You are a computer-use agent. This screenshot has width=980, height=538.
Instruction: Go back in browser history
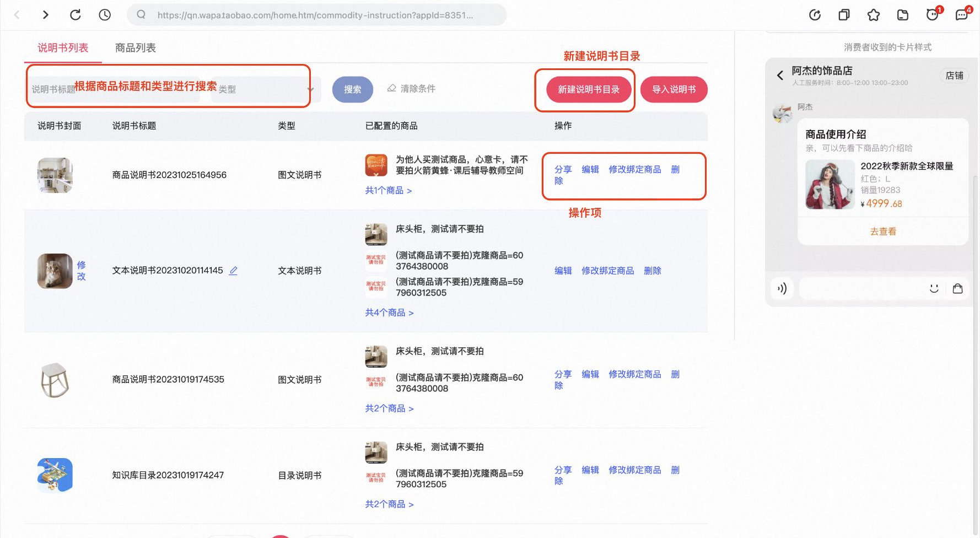coord(17,15)
